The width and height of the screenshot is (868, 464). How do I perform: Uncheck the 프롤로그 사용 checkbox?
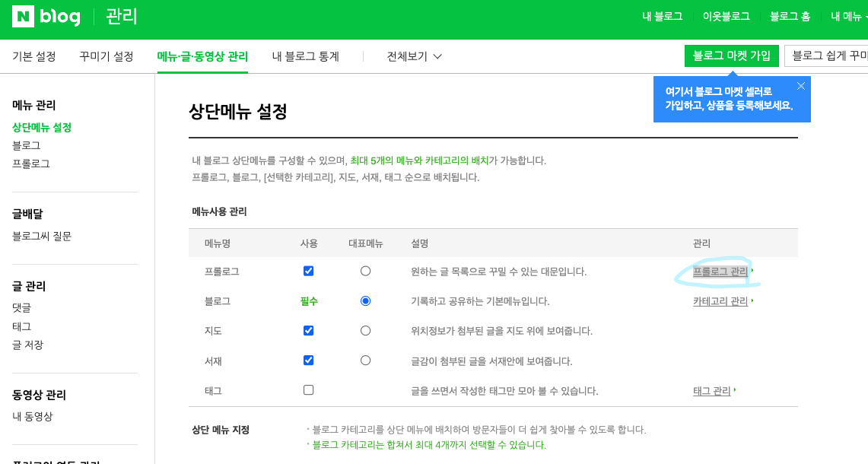(x=308, y=271)
